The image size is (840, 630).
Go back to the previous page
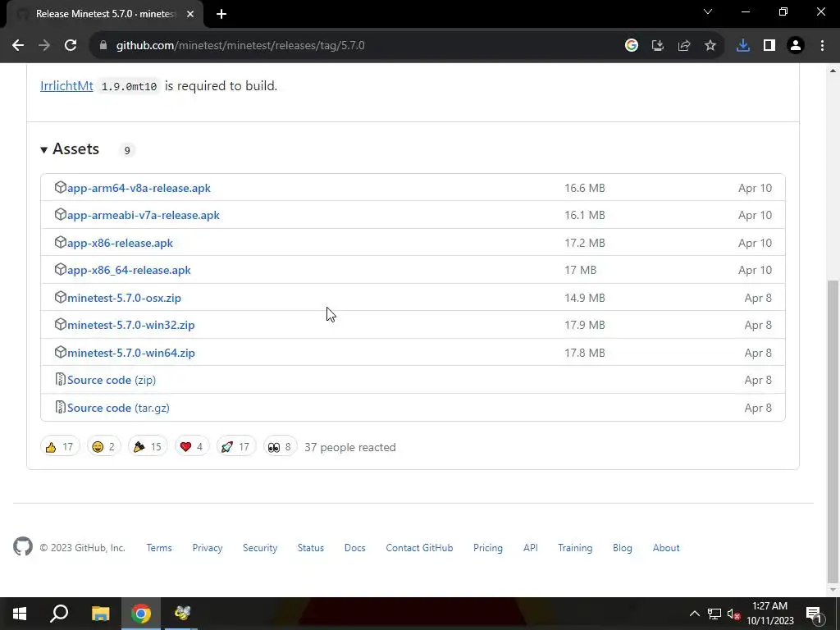[x=18, y=46]
